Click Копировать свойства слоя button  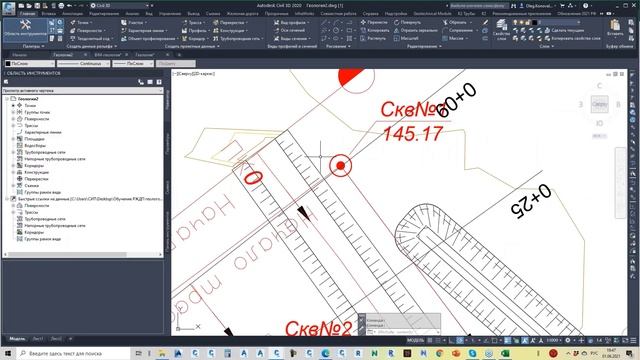pyautogui.click(x=572, y=38)
